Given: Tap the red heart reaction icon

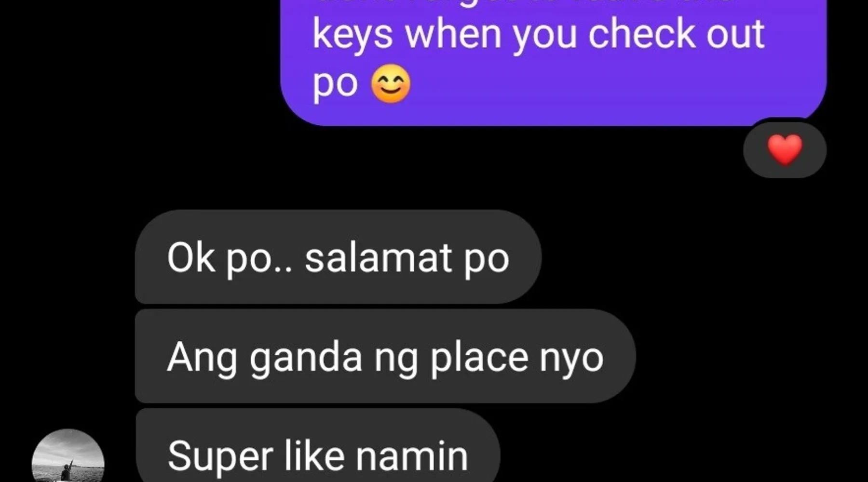Looking at the screenshot, I should (785, 150).
